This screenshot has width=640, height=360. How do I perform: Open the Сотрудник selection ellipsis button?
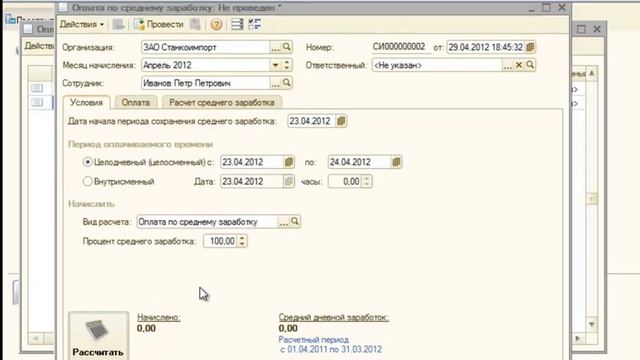click(x=276, y=83)
